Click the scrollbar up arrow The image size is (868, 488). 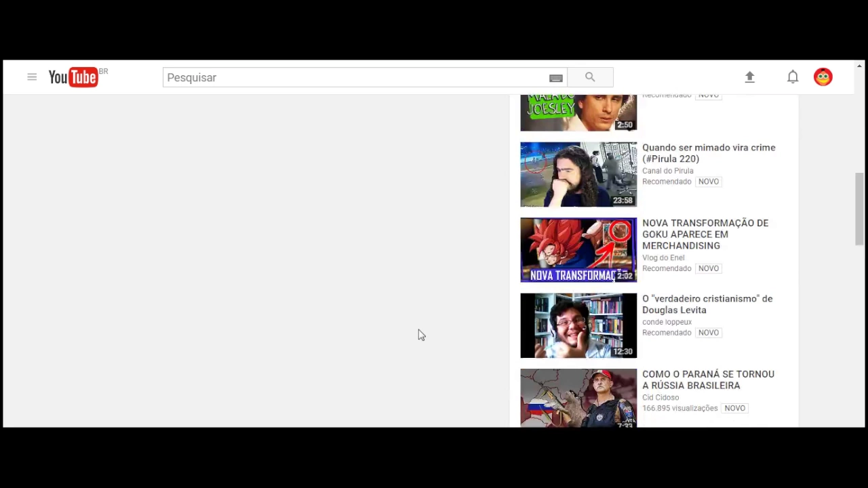point(860,66)
